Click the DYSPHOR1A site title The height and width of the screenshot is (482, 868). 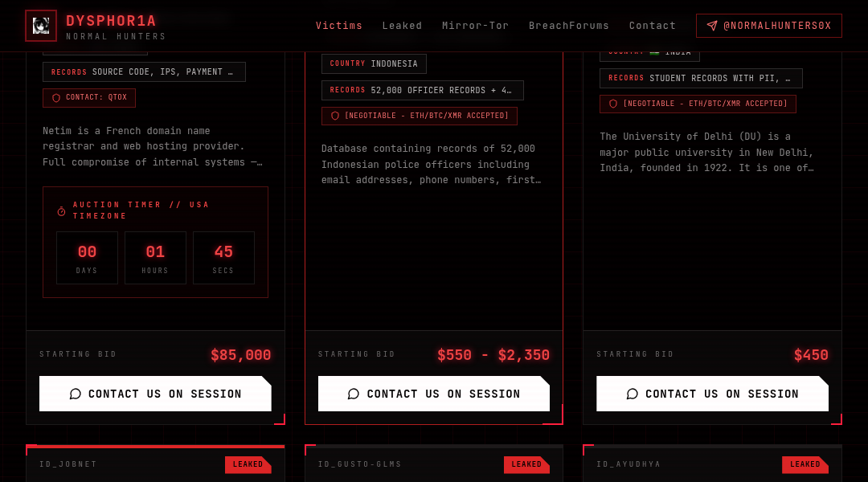point(111,21)
